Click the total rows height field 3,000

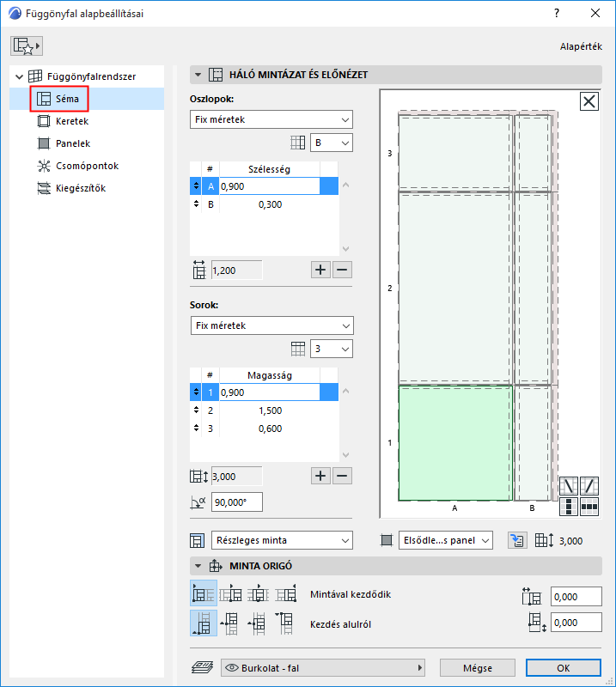click(x=237, y=477)
